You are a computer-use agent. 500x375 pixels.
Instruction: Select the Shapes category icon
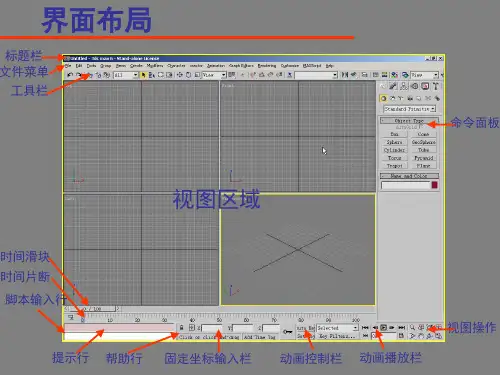[x=392, y=98]
